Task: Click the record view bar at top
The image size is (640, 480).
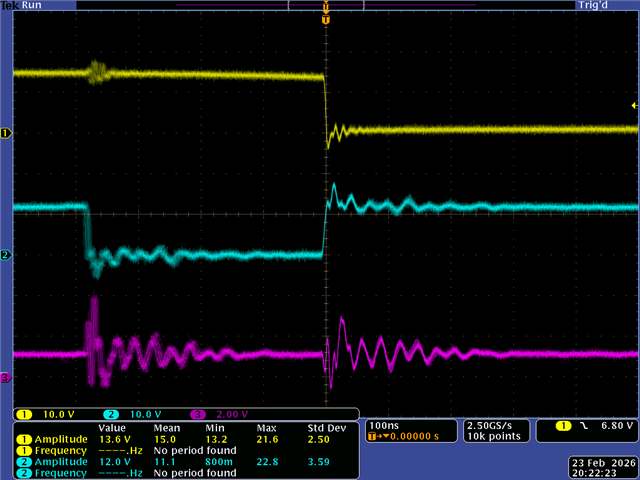Action: tap(326, 5)
